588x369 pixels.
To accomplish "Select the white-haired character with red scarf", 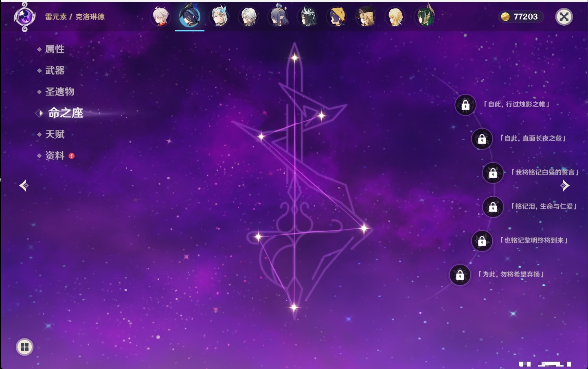I will tap(161, 17).
